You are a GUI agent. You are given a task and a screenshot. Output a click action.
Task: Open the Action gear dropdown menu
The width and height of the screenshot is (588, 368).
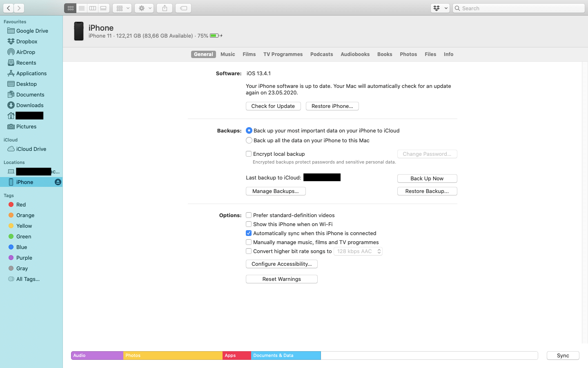[144, 8]
